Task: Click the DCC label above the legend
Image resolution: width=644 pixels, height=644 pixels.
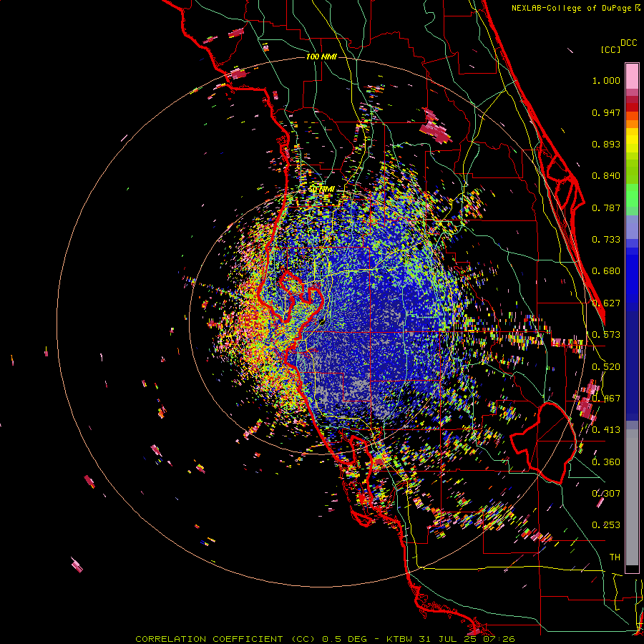Action: (x=629, y=43)
